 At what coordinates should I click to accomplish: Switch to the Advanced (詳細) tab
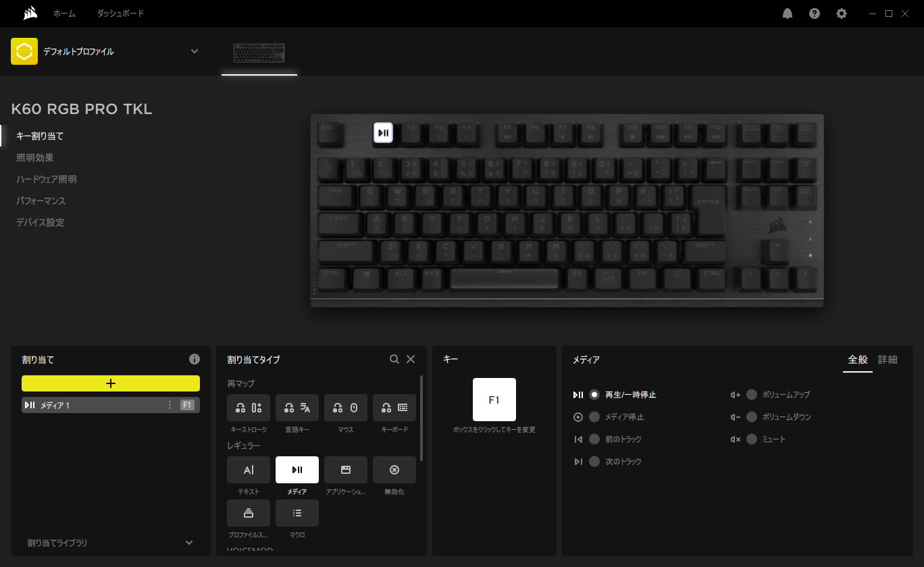click(x=888, y=360)
